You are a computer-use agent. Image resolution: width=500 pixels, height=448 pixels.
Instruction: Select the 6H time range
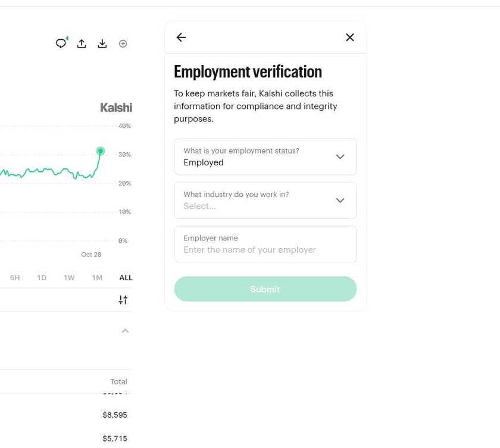click(x=15, y=277)
